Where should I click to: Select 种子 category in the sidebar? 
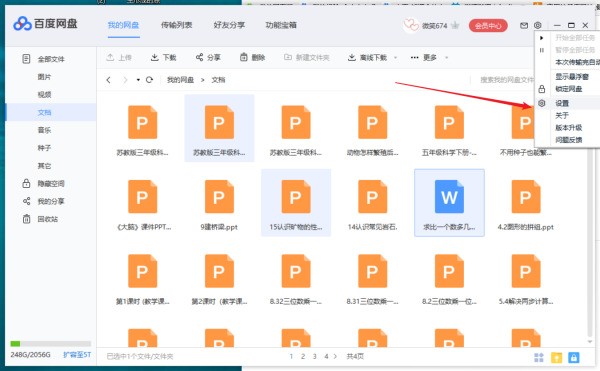tap(44, 148)
